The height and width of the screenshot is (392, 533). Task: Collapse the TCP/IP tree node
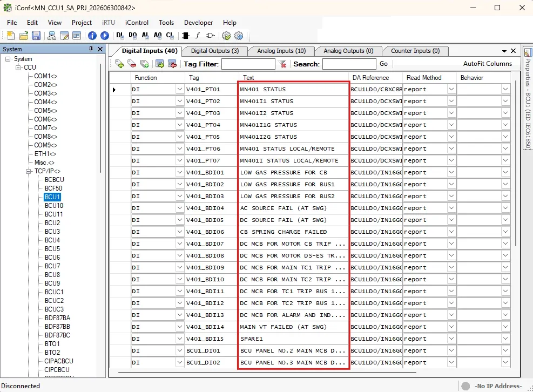tap(29, 171)
